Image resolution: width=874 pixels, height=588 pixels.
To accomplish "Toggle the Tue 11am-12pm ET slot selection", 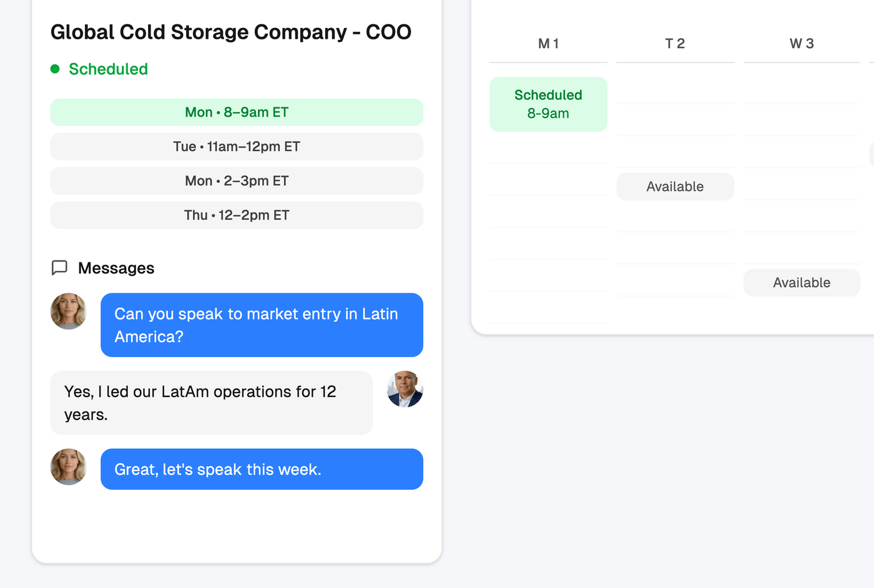I will coord(237,147).
